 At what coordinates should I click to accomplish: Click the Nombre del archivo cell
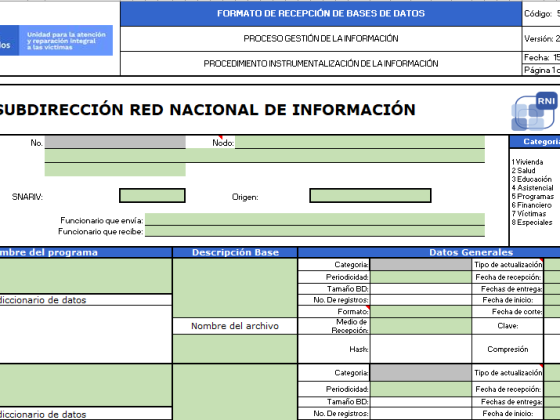coord(235,326)
